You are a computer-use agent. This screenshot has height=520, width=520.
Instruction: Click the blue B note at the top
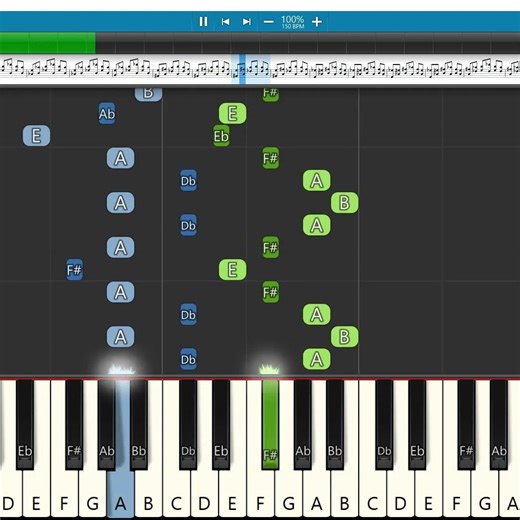tap(148, 94)
